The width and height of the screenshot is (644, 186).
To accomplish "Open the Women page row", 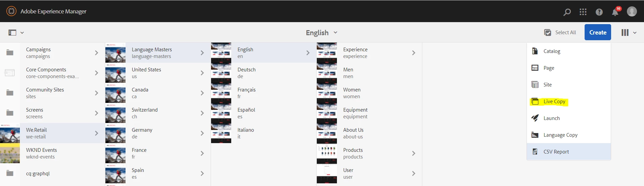I will (x=369, y=93).
